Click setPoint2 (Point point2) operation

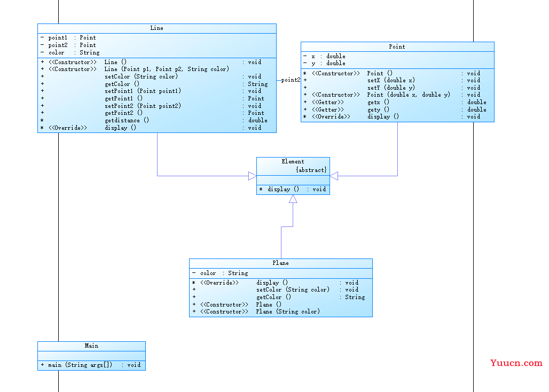click(x=151, y=106)
